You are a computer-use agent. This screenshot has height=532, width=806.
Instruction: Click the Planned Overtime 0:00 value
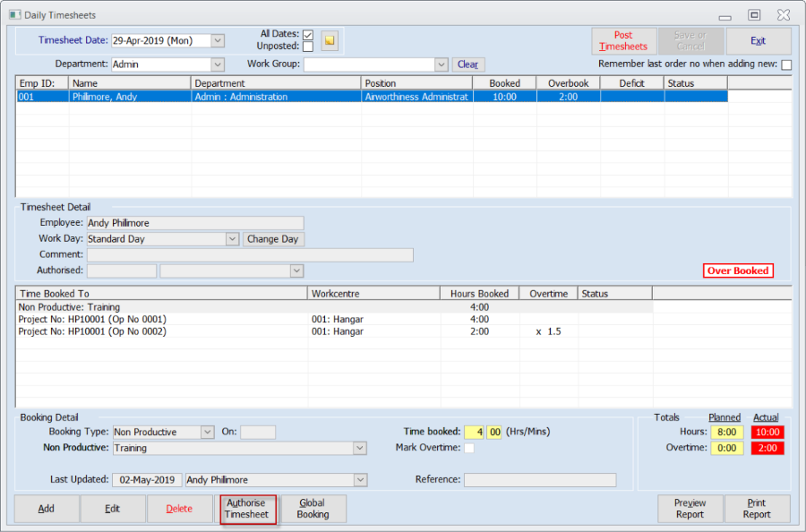point(727,448)
